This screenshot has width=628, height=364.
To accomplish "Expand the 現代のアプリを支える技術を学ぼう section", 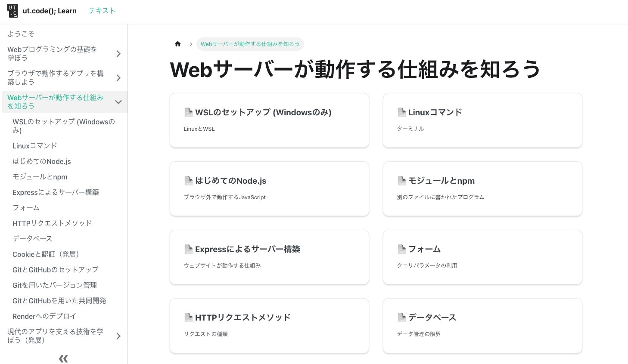I will click(x=118, y=336).
